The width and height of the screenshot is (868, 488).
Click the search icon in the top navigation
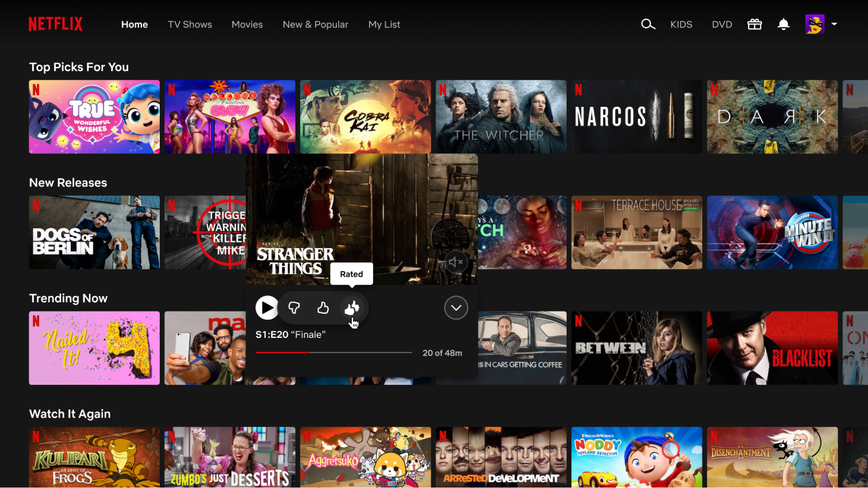click(x=649, y=24)
